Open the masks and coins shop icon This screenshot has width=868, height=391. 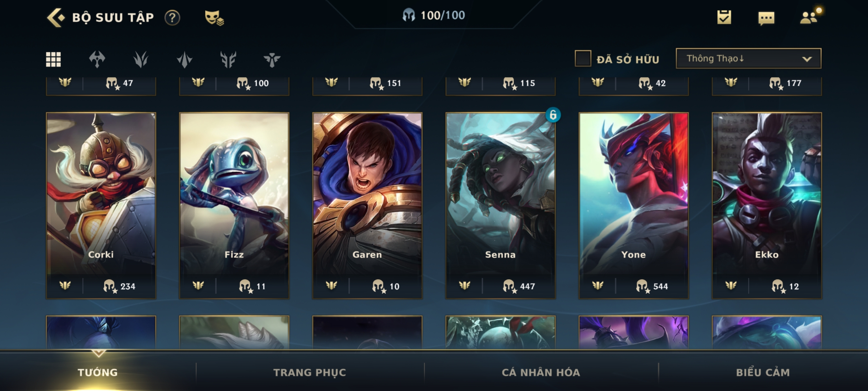214,17
